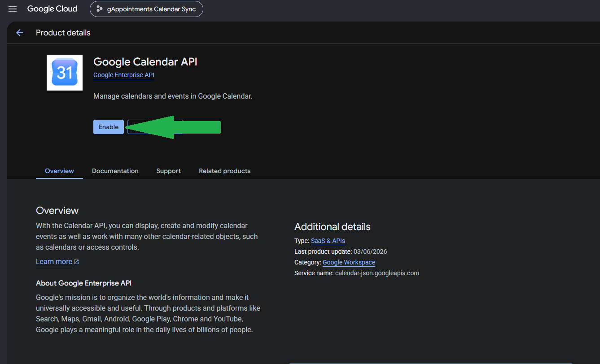Click the Product details heading
This screenshot has width=600, height=364.
[63, 33]
